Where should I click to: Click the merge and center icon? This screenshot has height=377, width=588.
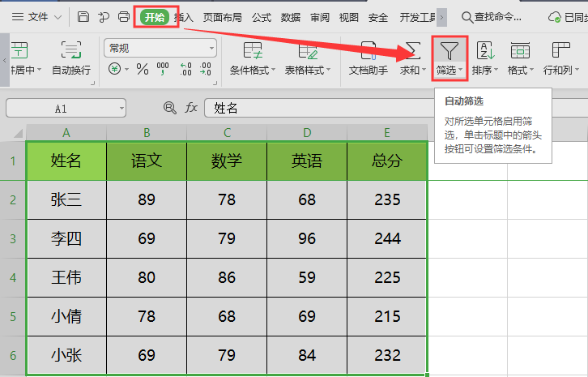tap(19, 50)
